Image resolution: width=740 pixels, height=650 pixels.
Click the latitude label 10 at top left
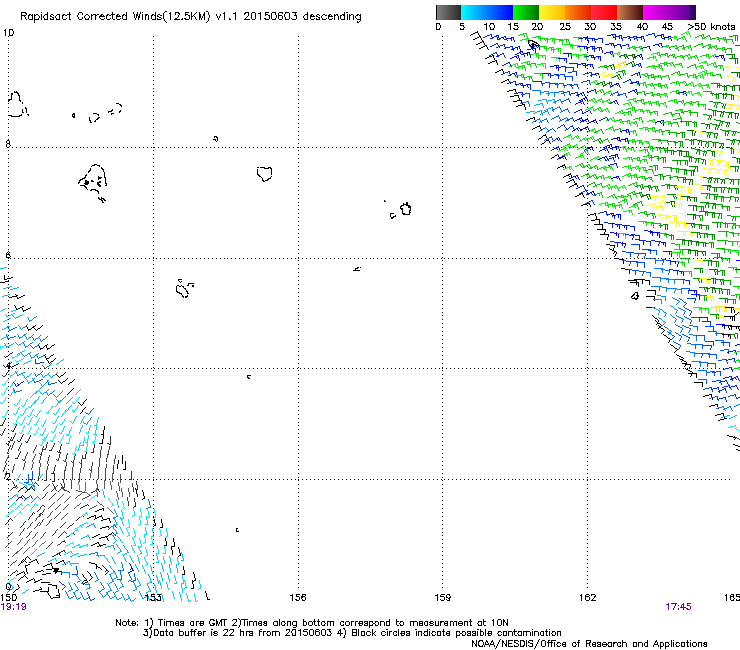(8, 33)
